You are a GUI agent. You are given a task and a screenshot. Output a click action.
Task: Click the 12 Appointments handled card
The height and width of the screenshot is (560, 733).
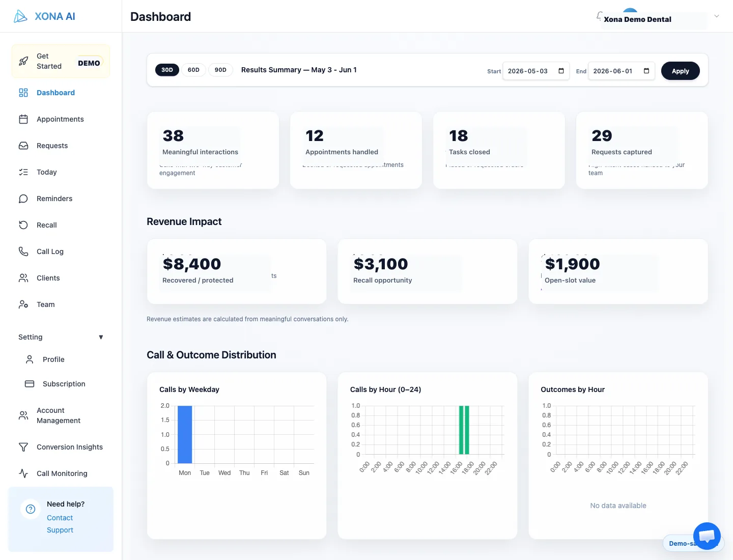tap(356, 150)
